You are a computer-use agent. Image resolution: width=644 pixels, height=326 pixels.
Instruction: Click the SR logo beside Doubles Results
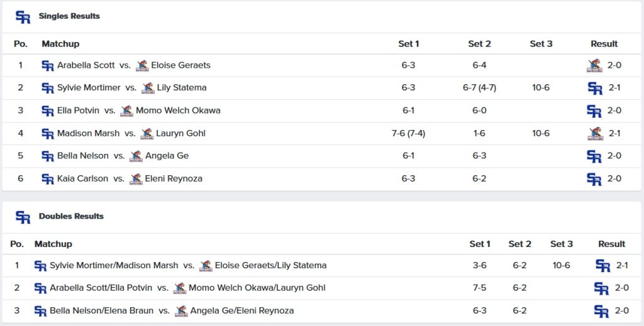click(x=23, y=217)
